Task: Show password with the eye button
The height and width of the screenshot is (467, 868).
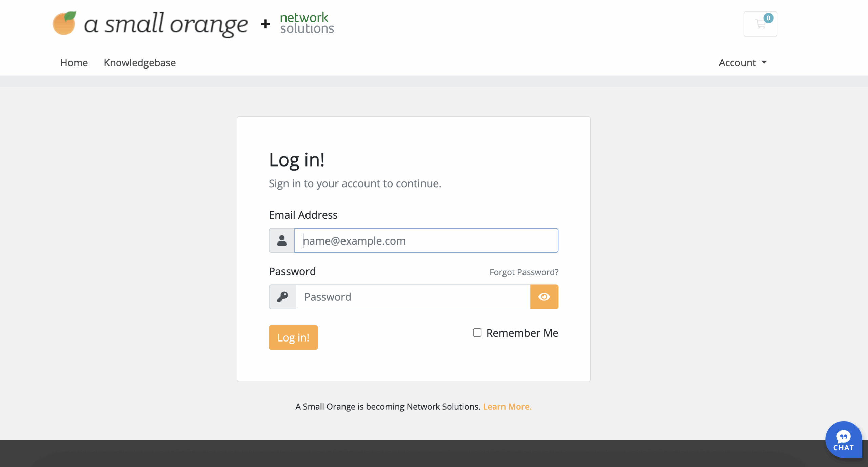Action: coord(544,297)
